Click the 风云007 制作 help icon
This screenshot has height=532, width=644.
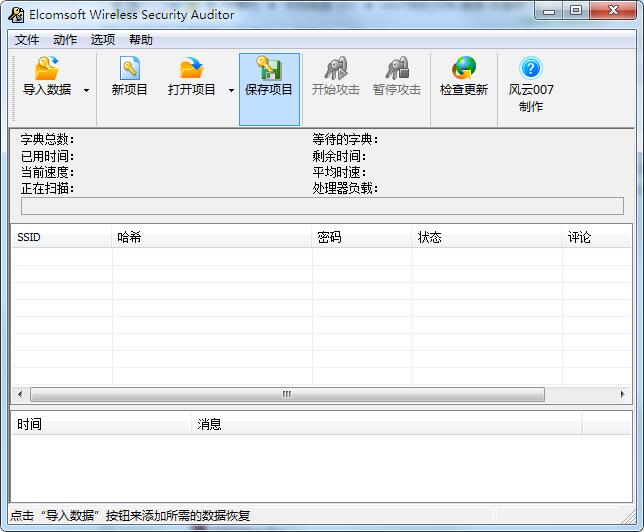click(x=531, y=68)
